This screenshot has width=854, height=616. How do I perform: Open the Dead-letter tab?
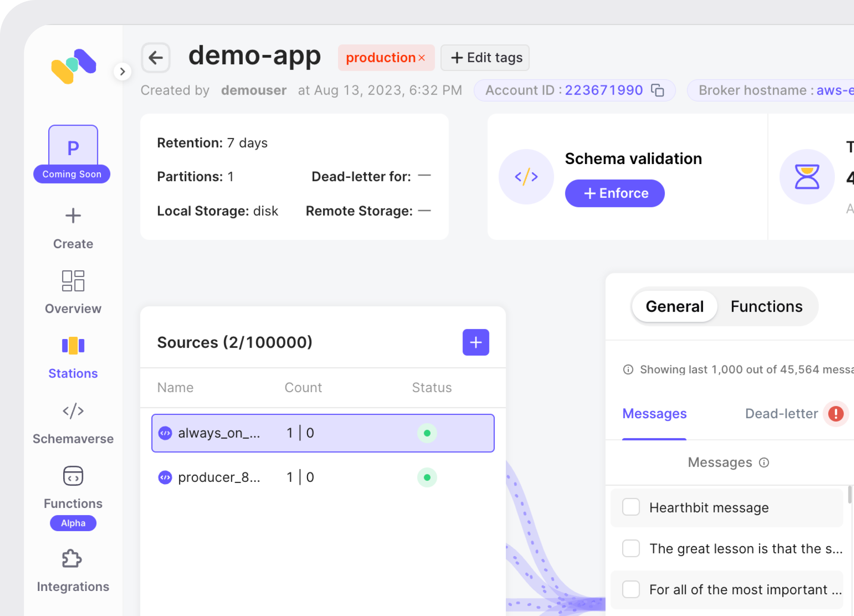pyautogui.click(x=781, y=413)
